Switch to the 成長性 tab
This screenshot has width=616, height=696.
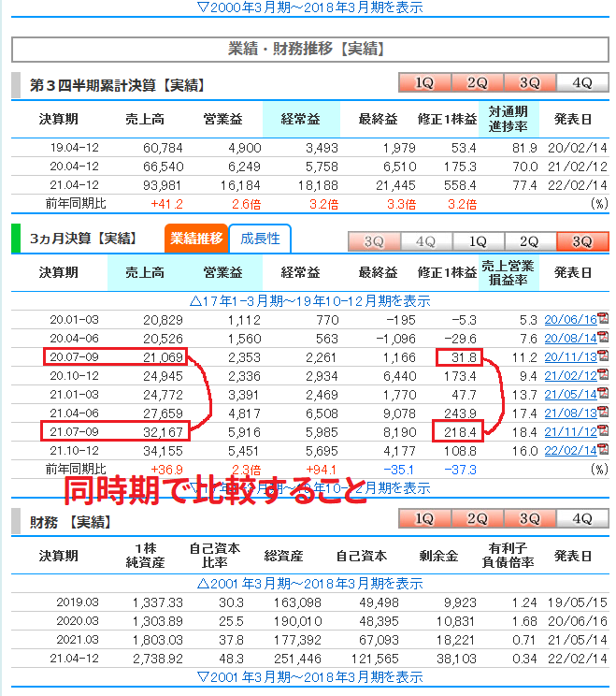pyautogui.click(x=260, y=239)
